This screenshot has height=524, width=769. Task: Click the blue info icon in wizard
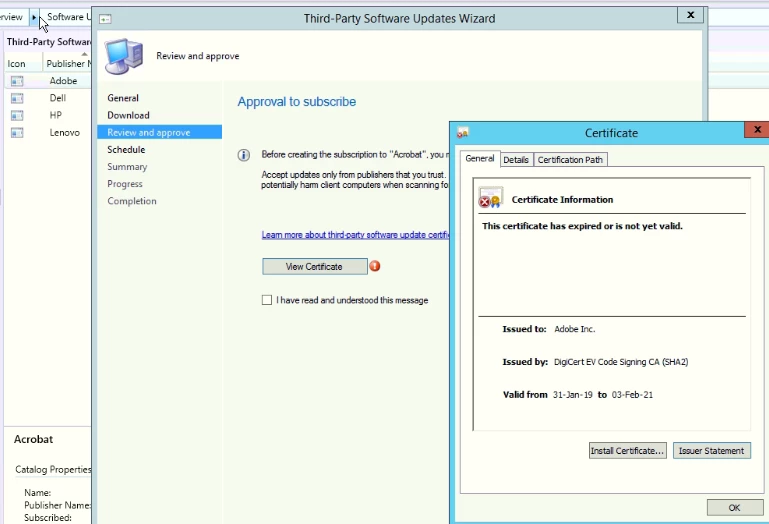(244, 155)
